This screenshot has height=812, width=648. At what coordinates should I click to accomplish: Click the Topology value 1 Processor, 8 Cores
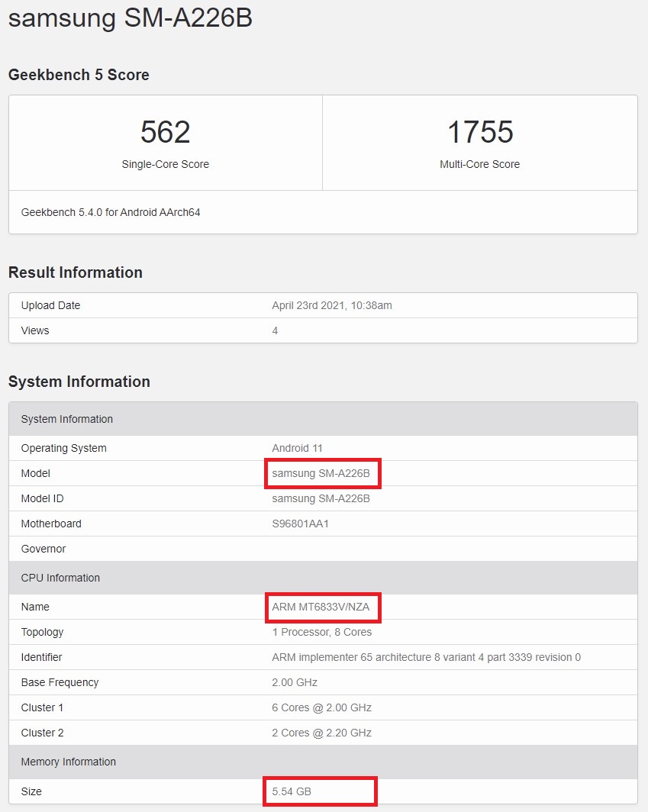[321, 632]
